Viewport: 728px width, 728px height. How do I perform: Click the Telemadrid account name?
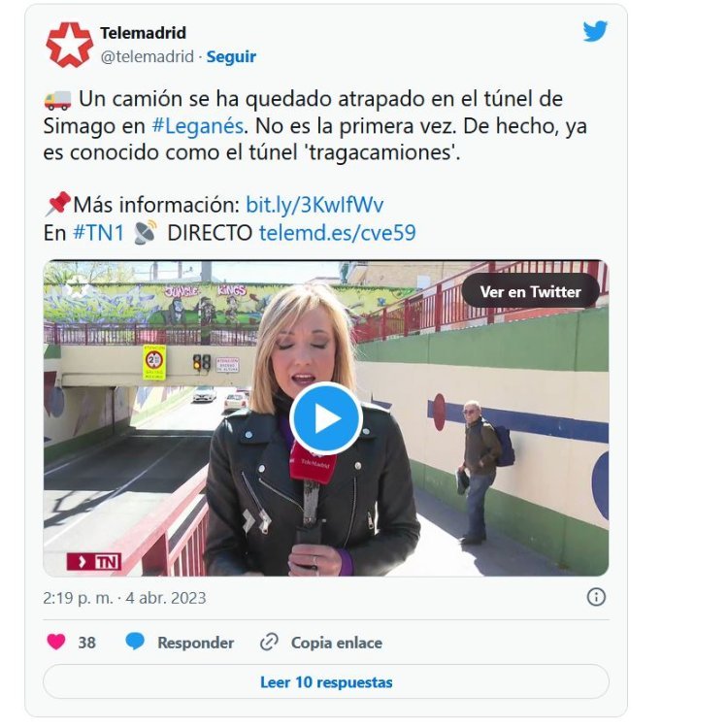point(143,33)
